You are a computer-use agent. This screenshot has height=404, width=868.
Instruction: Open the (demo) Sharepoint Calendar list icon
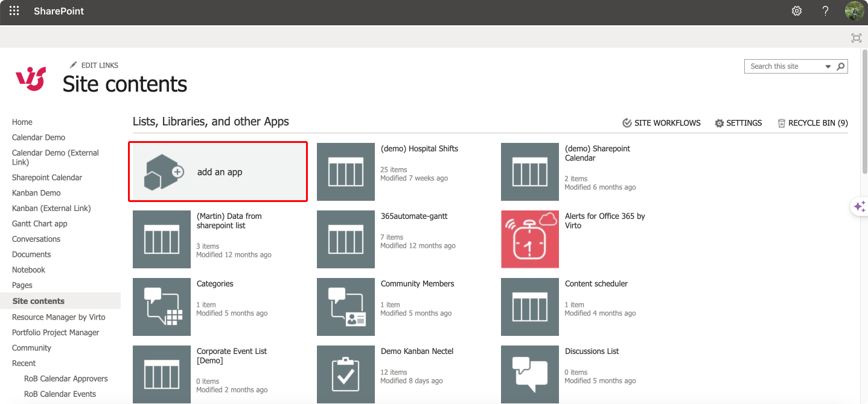(530, 172)
